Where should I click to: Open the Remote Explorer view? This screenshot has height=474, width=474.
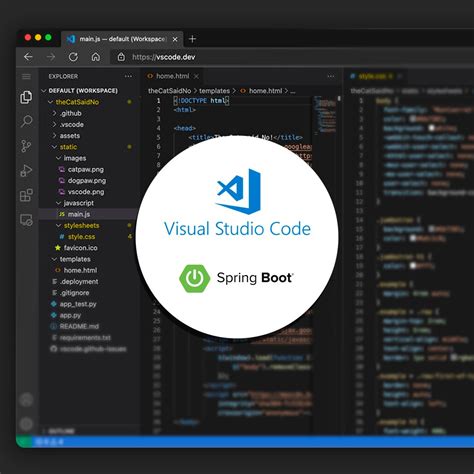[26, 220]
